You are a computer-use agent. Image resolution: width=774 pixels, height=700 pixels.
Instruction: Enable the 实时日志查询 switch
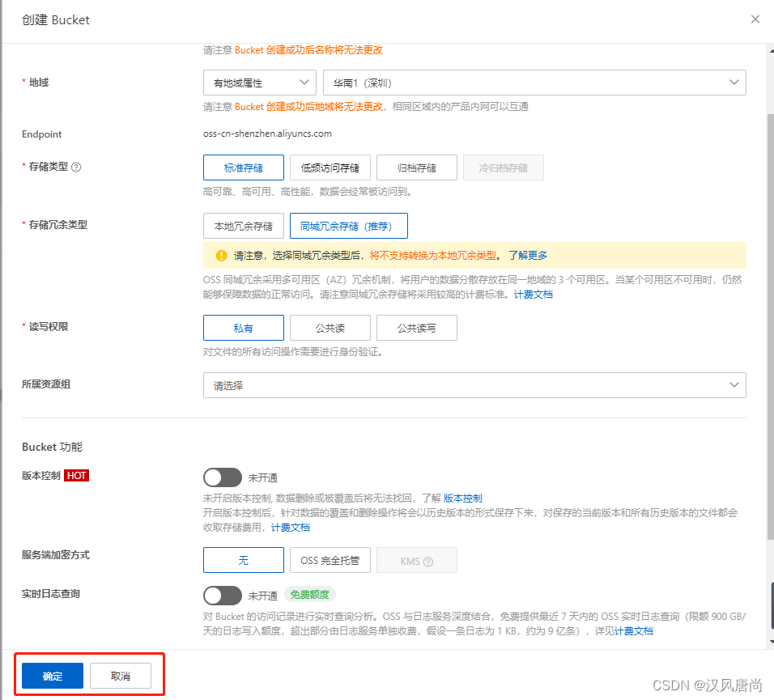pos(223,596)
